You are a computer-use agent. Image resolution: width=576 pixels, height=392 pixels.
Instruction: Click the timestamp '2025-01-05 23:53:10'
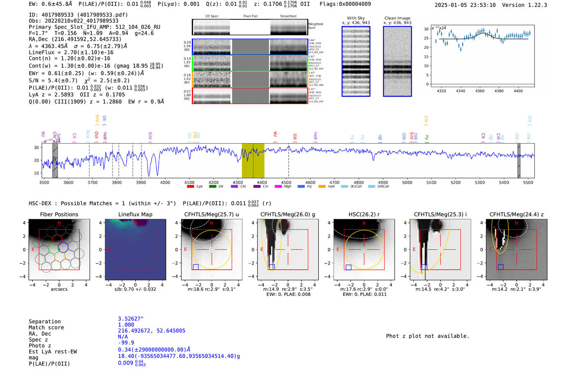pyautogui.click(x=465, y=5)
